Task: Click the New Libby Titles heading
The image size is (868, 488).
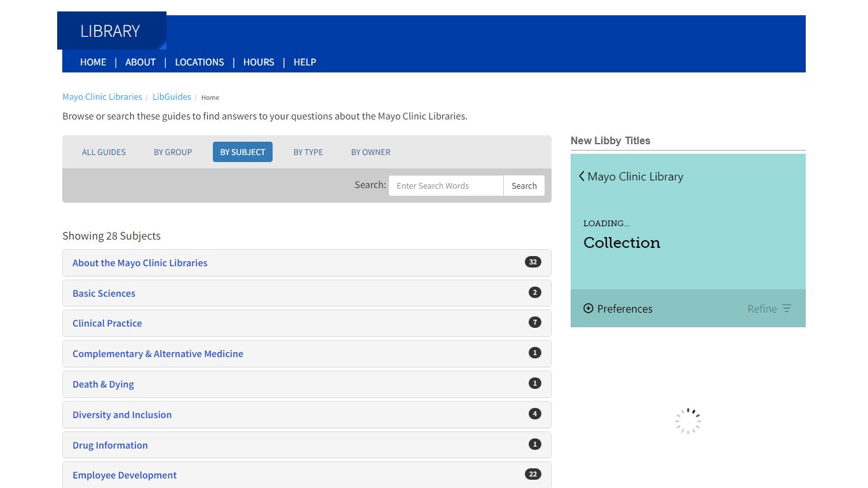Action: pos(611,140)
